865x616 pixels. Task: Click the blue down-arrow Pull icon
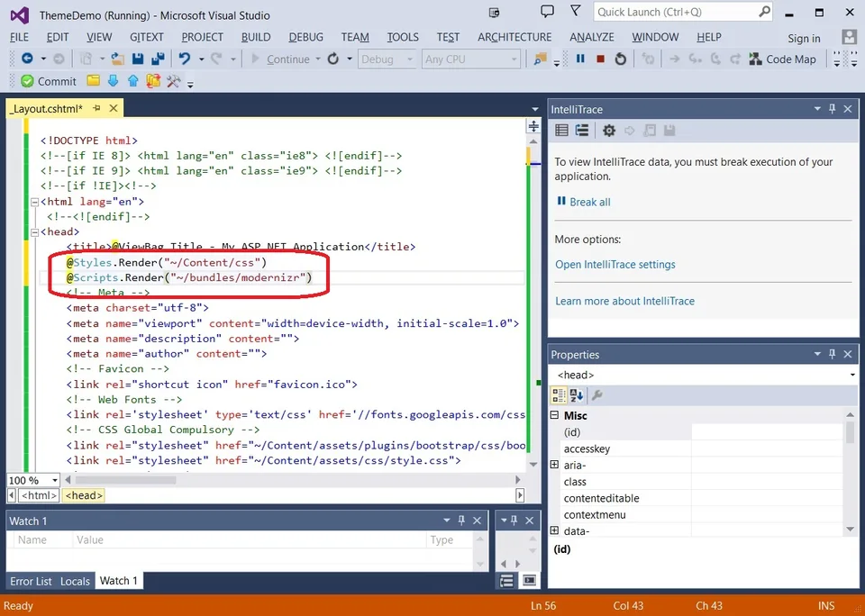point(114,81)
